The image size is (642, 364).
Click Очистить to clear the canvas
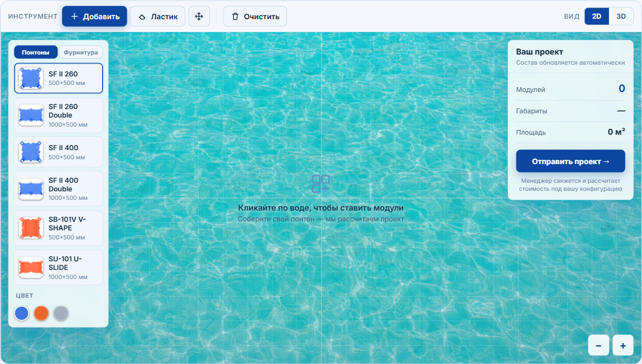pyautogui.click(x=255, y=17)
